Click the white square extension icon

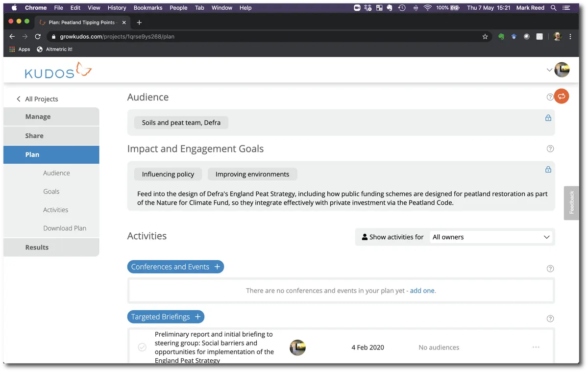(x=539, y=37)
